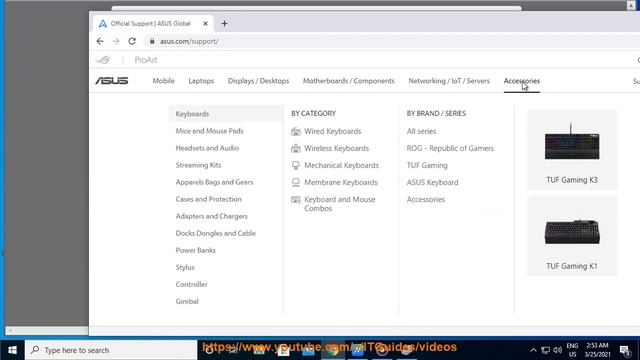
Task: Click the volume speaker tray icon
Action: pyautogui.click(x=558, y=350)
